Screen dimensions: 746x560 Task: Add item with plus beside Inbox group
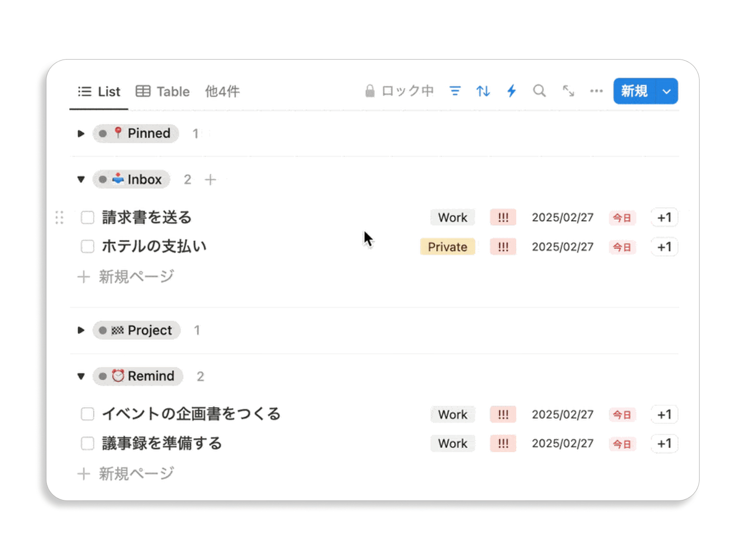point(210,180)
